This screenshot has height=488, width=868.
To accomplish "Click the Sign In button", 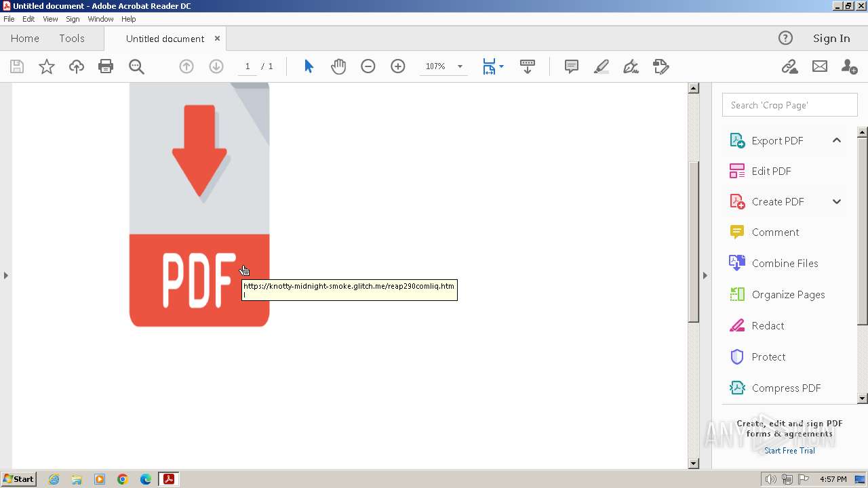I will click(x=831, y=39).
